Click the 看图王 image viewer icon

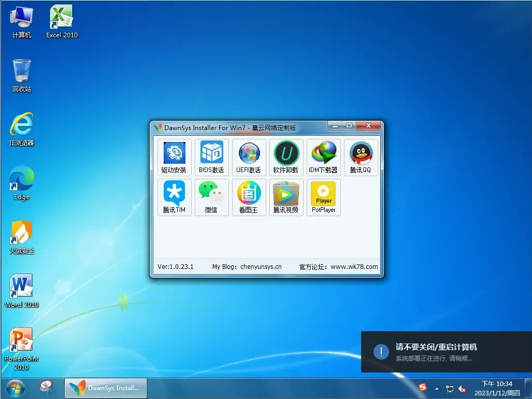tap(249, 197)
